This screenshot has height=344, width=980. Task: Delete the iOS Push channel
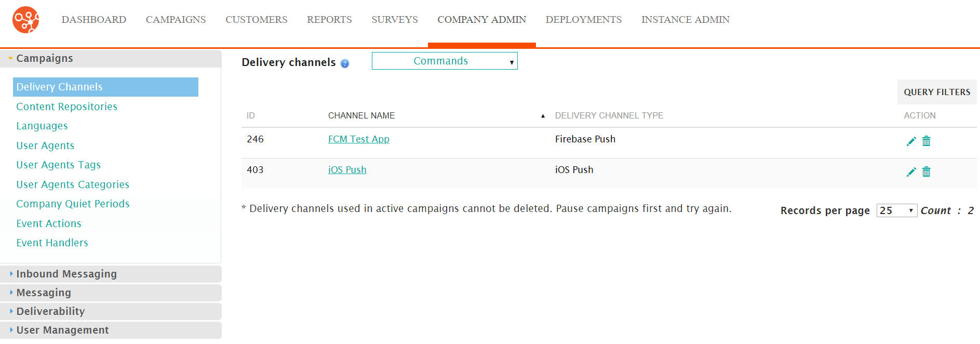tap(926, 171)
